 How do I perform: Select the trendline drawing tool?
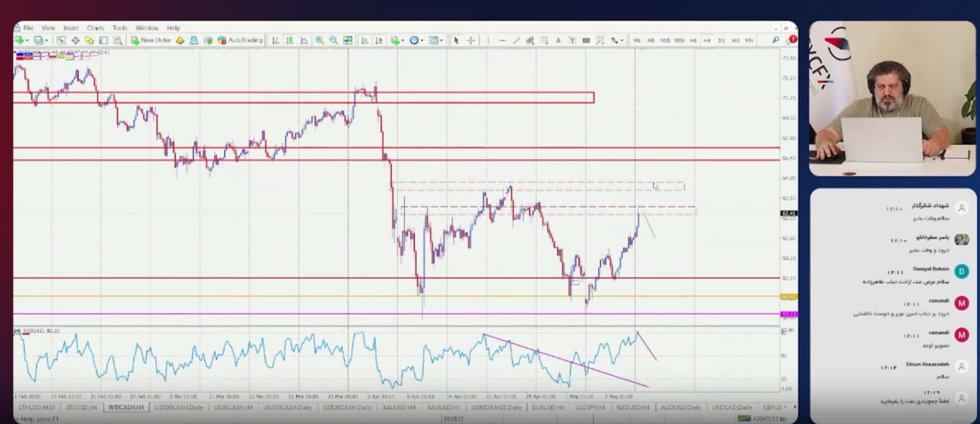point(516,41)
